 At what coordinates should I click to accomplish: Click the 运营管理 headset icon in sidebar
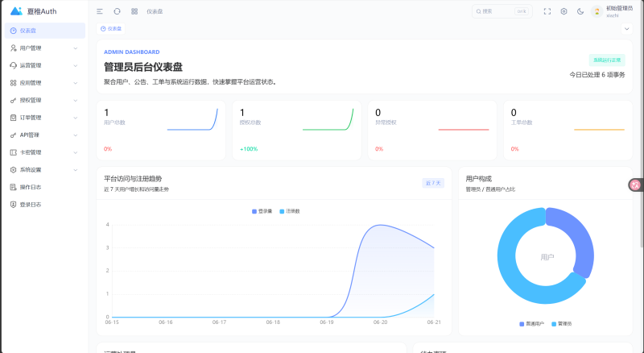click(13, 65)
